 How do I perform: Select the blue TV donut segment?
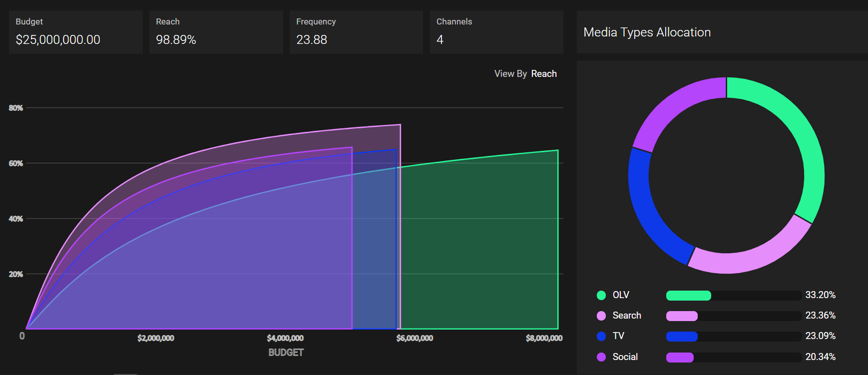tap(649, 210)
